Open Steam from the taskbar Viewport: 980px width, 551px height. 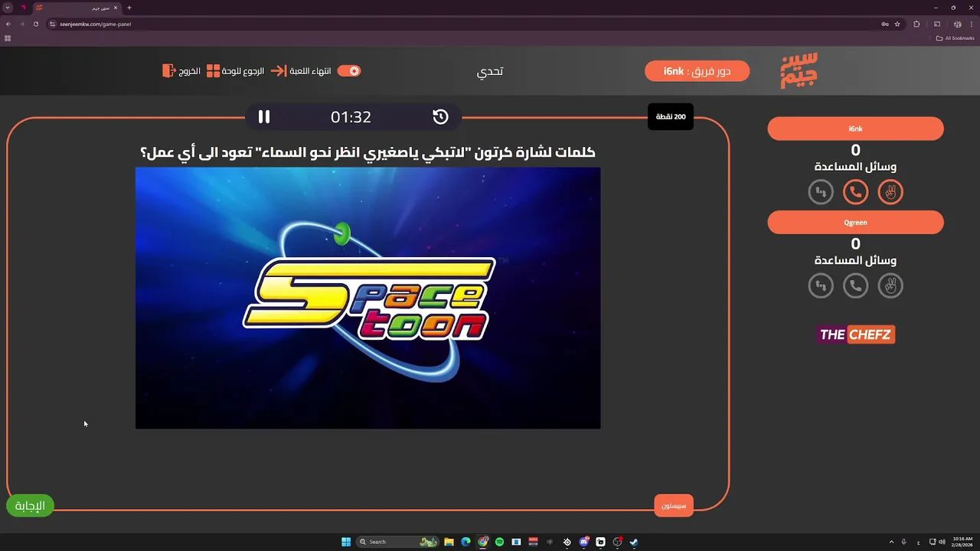(634, 542)
